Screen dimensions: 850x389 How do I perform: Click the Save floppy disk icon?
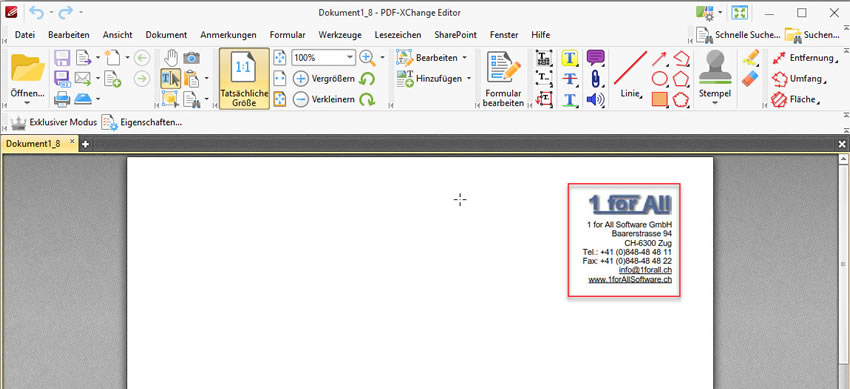click(x=62, y=58)
